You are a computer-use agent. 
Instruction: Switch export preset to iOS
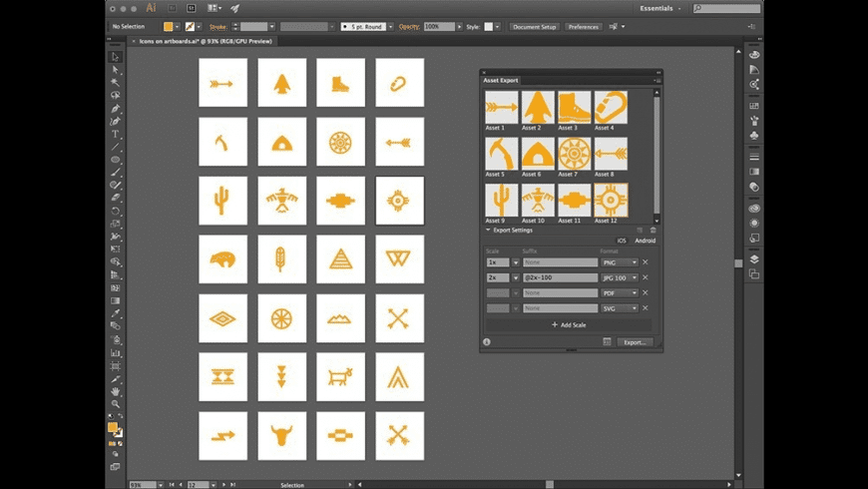click(x=622, y=241)
